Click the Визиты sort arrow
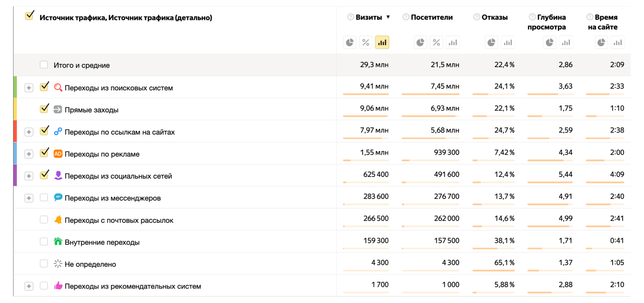 tap(388, 17)
